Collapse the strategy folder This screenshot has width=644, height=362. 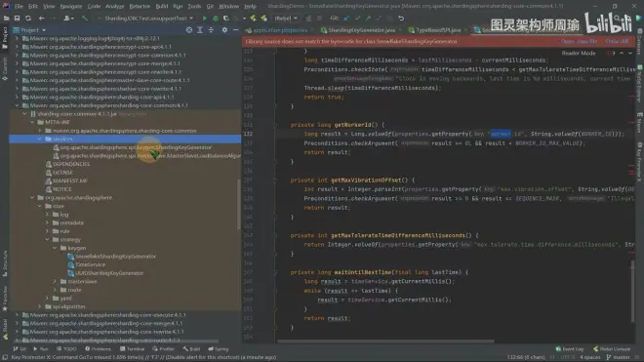(47, 240)
